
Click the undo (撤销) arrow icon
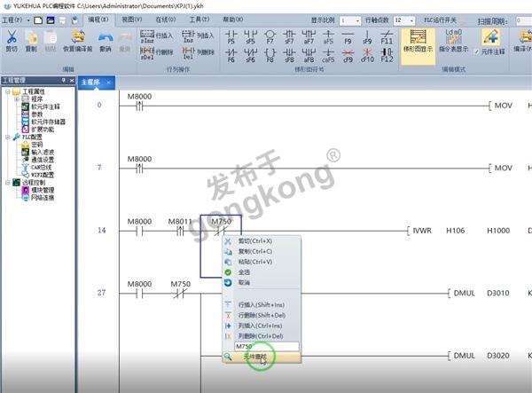[105, 38]
